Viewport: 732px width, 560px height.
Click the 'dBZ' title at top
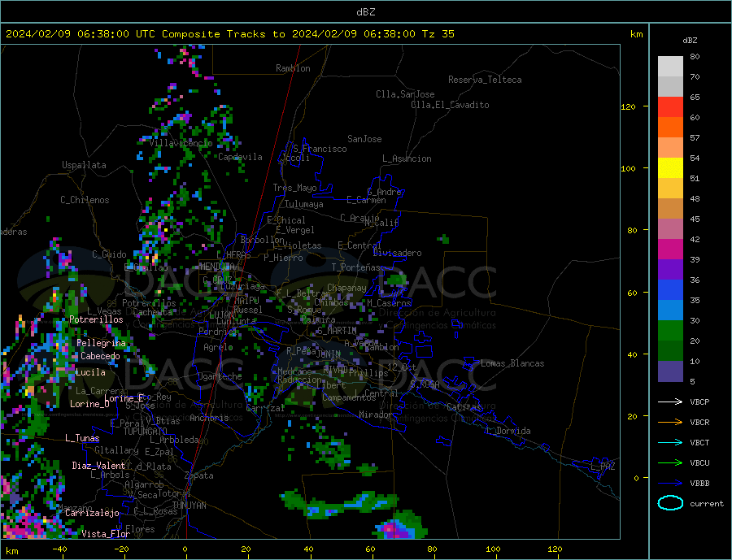click(365, 12)
